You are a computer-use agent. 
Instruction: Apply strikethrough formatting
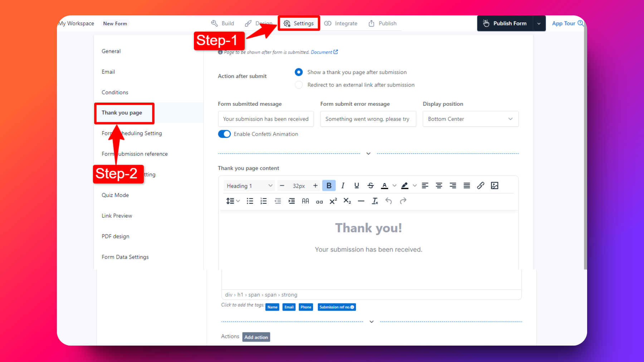coord(371,186)
